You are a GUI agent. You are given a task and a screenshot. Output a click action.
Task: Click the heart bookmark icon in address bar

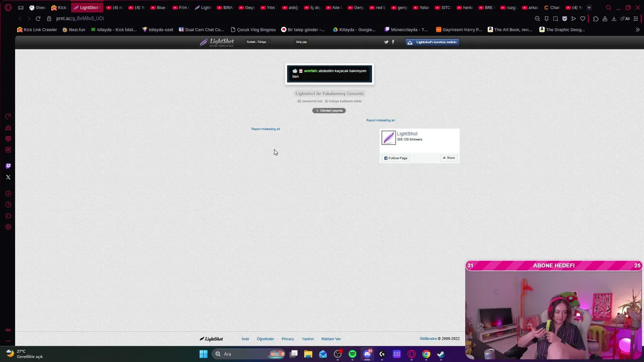click(x=583, y=19)
